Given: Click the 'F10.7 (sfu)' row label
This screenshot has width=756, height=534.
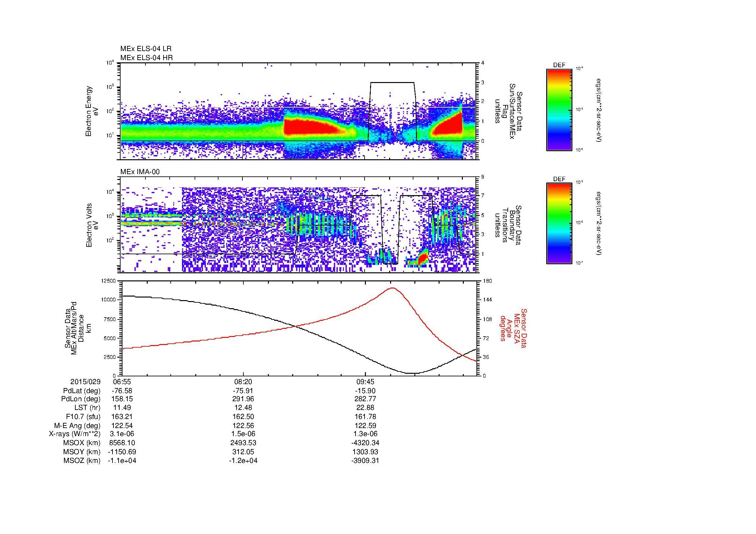Looking at the screenshot, I should [83, 417].
